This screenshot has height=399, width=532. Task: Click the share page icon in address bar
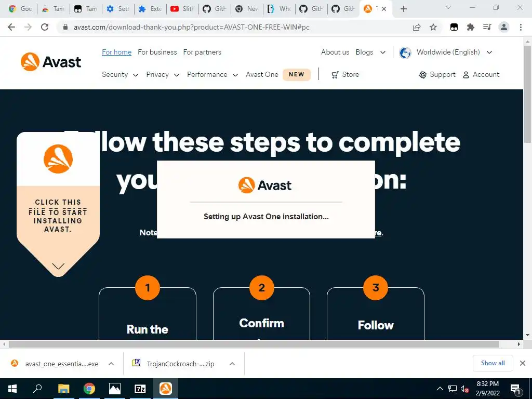[x=417, y=27]
